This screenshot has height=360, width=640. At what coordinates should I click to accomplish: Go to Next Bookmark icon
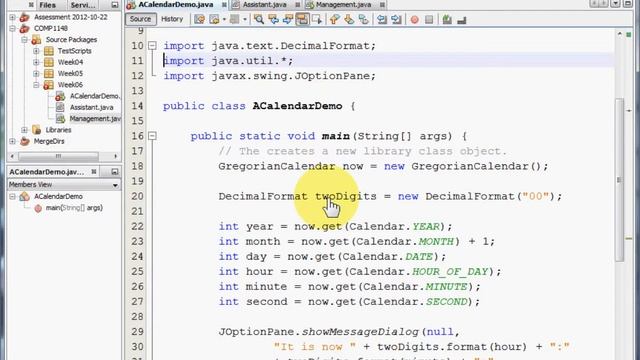(x=349, y=19)
